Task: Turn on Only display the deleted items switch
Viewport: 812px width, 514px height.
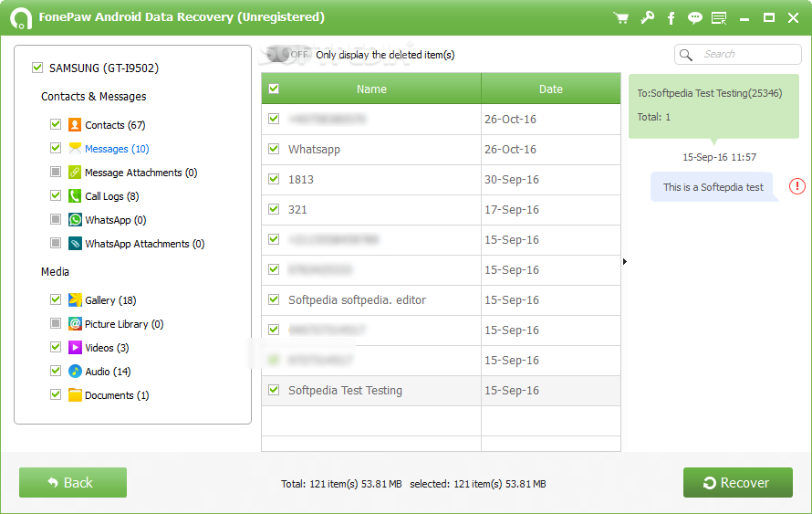Action: coord(288,55)
